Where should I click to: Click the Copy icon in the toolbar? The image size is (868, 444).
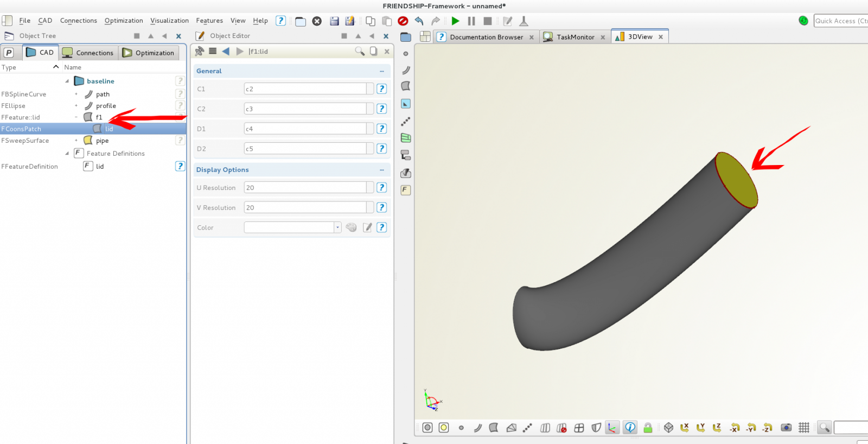coord(371,21)
